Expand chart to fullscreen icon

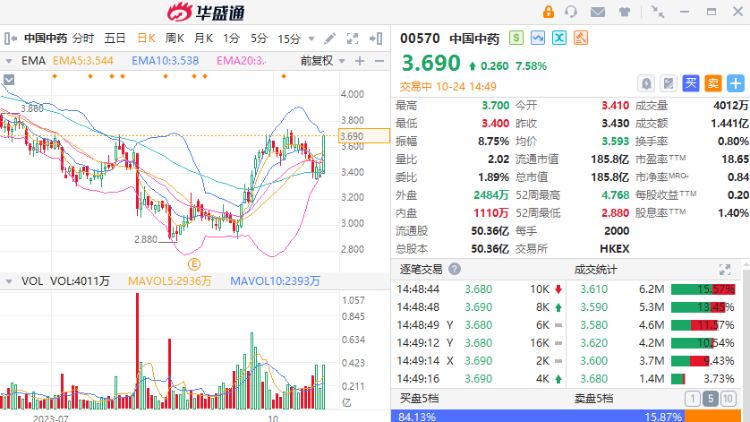click(353, 38)
